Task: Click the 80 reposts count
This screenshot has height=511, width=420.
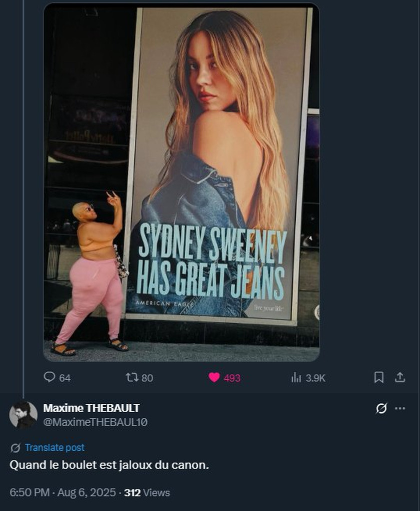Action: pos(147,378)
